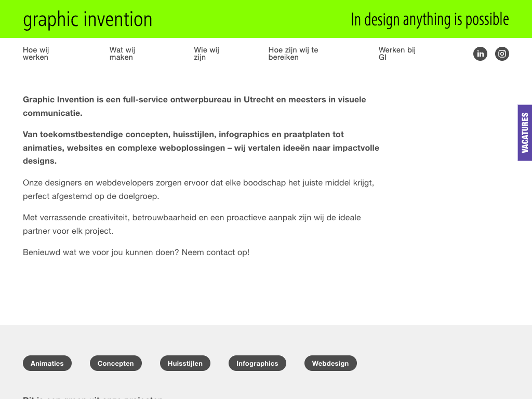This screenshot has height=399, width=532.
Task: Select 'Wie wij zijn' in the navigation
Action: coord(206,54)
